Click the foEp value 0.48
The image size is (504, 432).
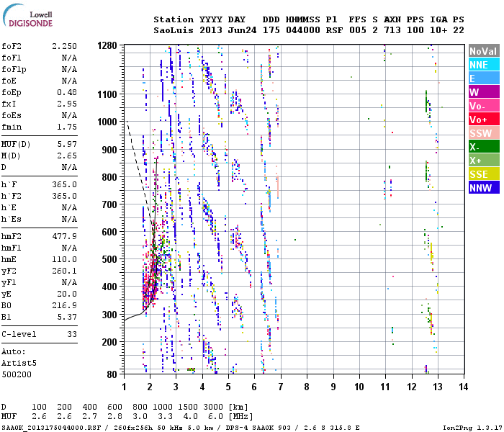coord(67,92)
